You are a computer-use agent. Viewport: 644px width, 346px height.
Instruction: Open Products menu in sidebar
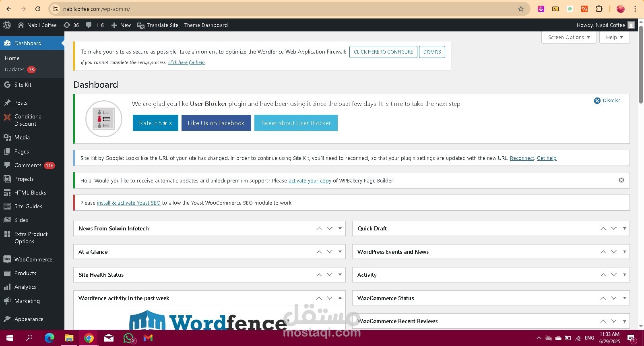pyautogui.click(x=32, y=273)
